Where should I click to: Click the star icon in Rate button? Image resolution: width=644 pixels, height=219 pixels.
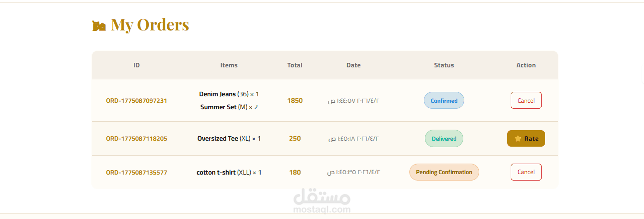pyautogui.click(x=518, y=139)
